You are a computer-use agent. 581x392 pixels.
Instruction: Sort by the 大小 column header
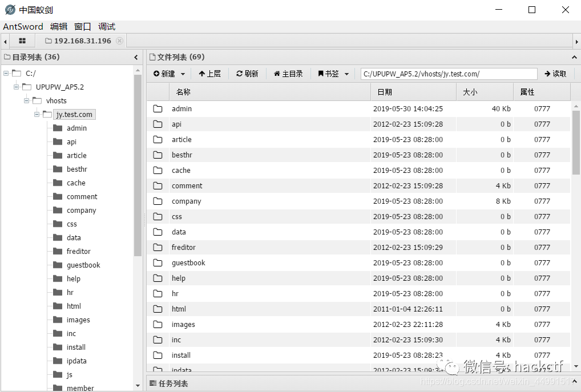tap(485, 92)
